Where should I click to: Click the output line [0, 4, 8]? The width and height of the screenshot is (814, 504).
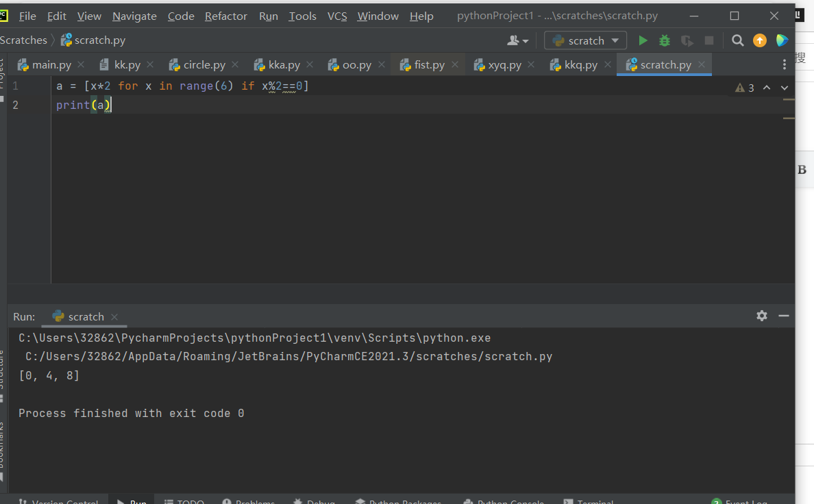[49, 375]
